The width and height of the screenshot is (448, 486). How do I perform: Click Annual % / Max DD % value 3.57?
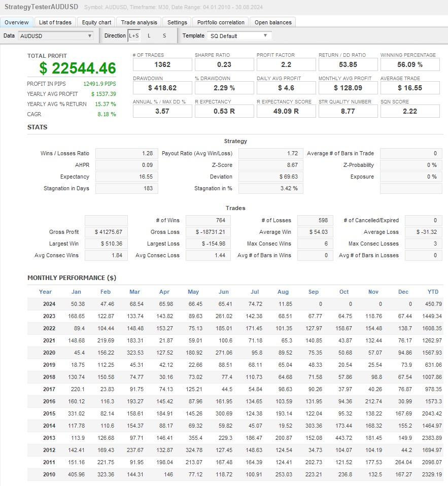162,111
